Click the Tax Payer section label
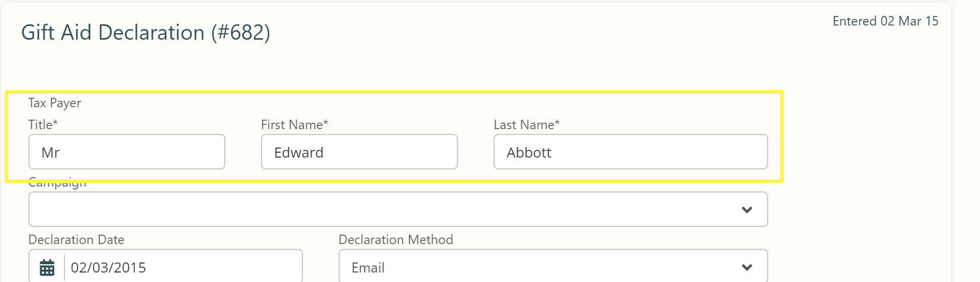Image resolution: width=980 pixels, height=282 pixels. (54, 103)
